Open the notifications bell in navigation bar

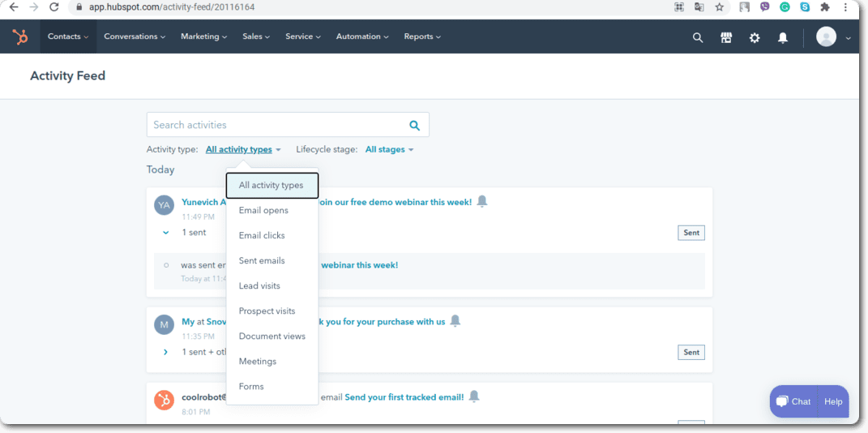coord(783,37)
